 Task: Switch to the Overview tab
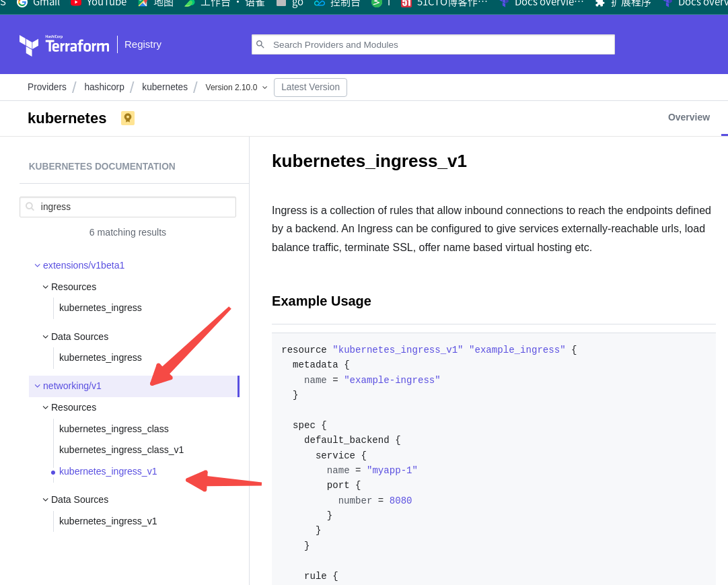point(688,117)
